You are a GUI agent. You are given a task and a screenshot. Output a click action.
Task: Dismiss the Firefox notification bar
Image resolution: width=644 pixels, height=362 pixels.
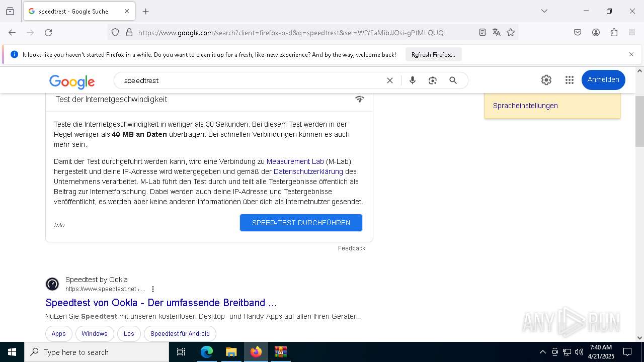click(x=631, y=54)
